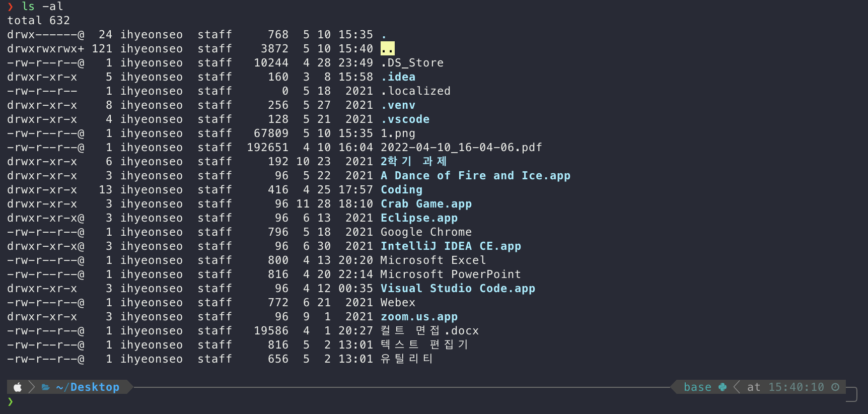
Task: Click the '텍스트 편집기' file name
Action: click(424, 344)
